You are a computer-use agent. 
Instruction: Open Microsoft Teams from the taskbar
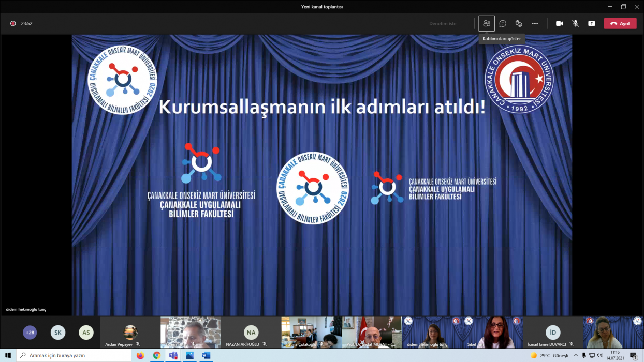[173, 355]
